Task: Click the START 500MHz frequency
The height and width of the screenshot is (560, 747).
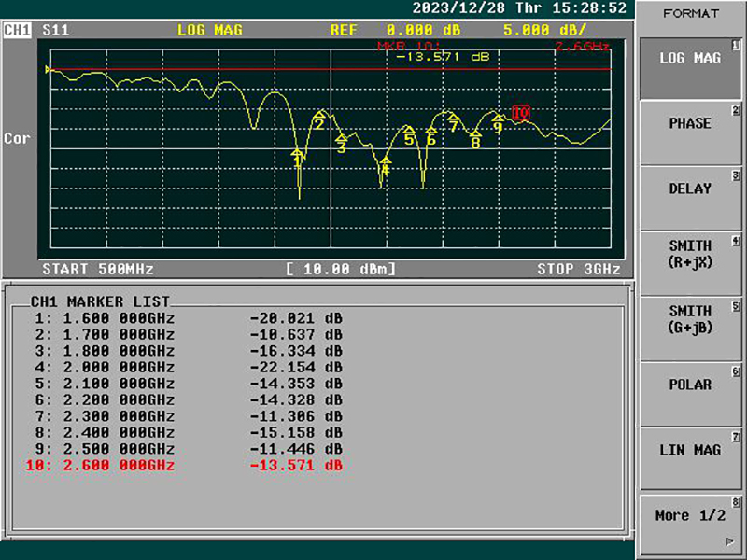Action: tap(98, 269)
